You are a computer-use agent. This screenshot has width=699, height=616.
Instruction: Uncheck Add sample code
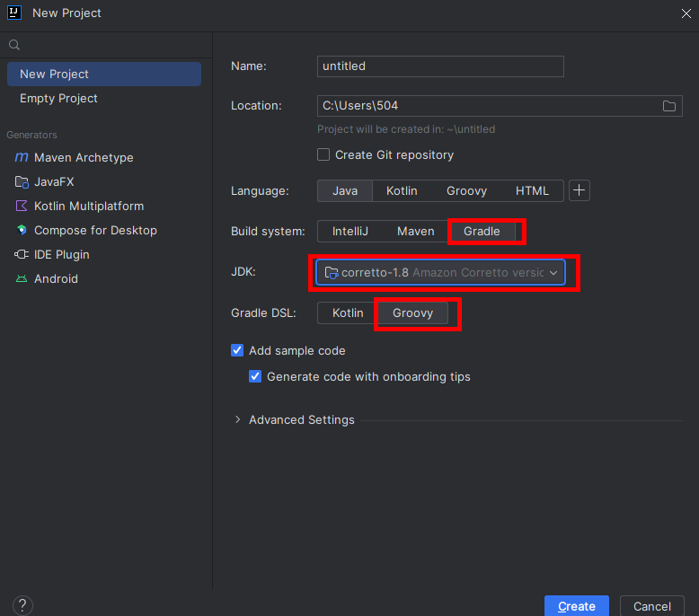point(237,350)
